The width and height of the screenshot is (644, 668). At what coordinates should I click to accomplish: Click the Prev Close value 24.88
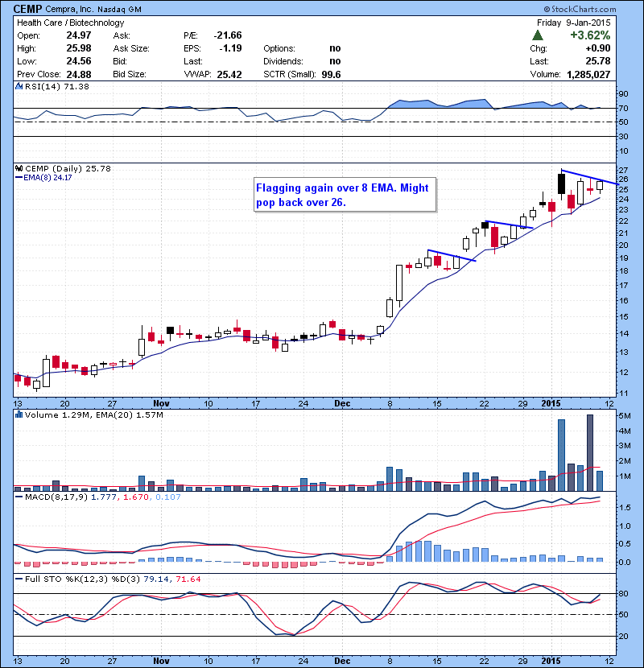click(x=79, y=75)
